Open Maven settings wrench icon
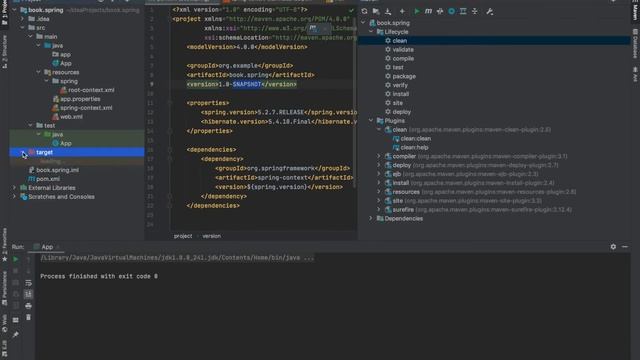Viewport: 640px width, 360px height. (489, 11)
